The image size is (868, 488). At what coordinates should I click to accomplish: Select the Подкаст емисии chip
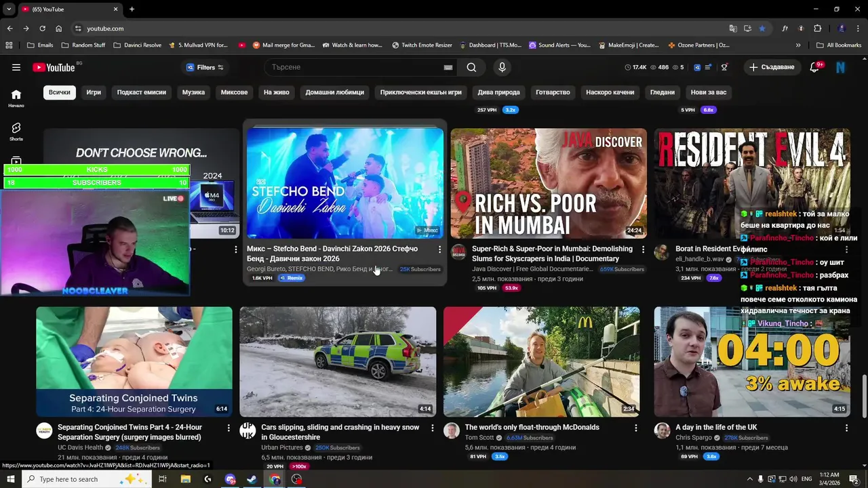(141, 92)
